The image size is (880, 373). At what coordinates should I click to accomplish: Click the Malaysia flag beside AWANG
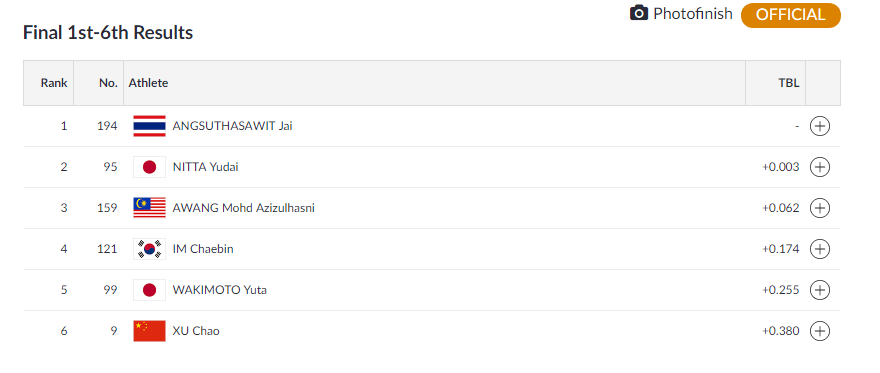(x=149, y=208)
